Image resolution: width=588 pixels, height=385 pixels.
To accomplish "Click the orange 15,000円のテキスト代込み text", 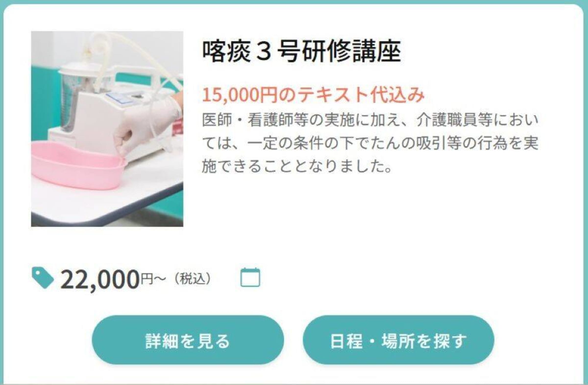I will tap(313, 95).
